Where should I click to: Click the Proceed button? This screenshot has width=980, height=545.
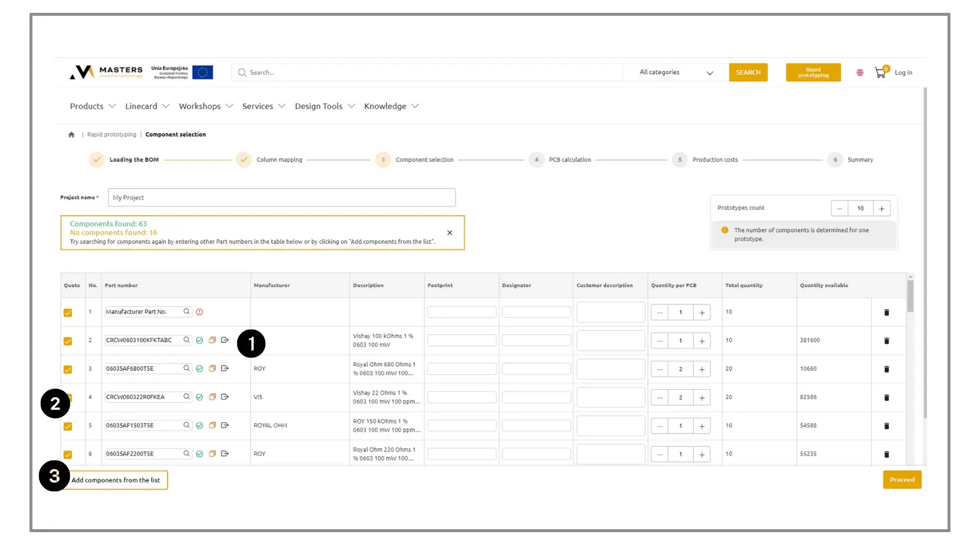pyautogui.click(x=902, y=480)
